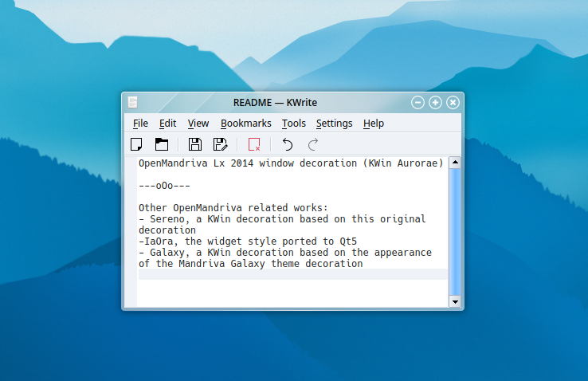This screenshot has width=588, height=381.
Task: Click the KWrite window document icon
Action: click(x=133, y=102)
